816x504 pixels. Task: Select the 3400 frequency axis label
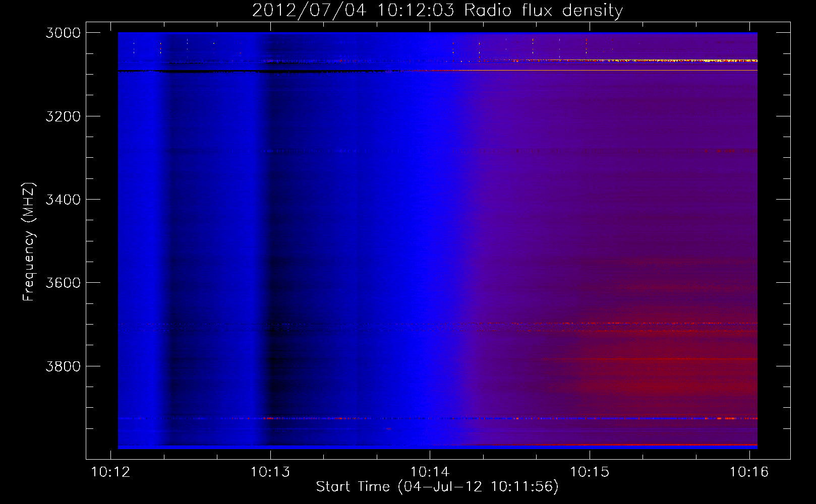pyautogui.click(x=63, y=200)
